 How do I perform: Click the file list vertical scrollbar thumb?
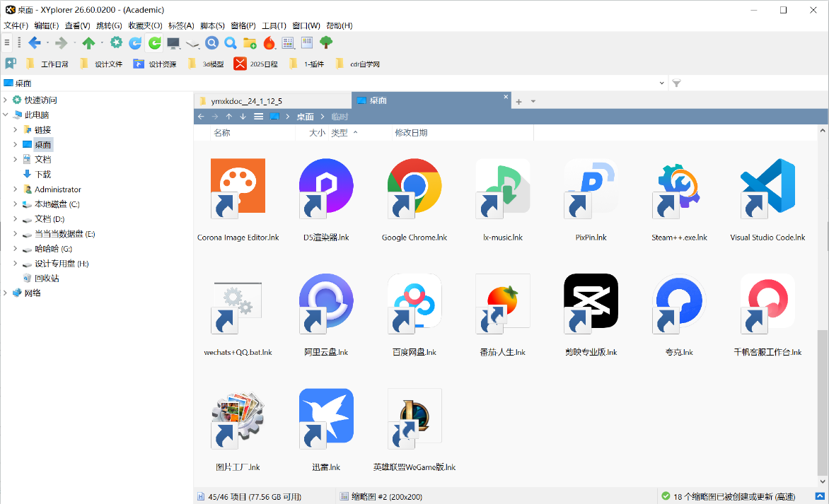coord(822,403)
